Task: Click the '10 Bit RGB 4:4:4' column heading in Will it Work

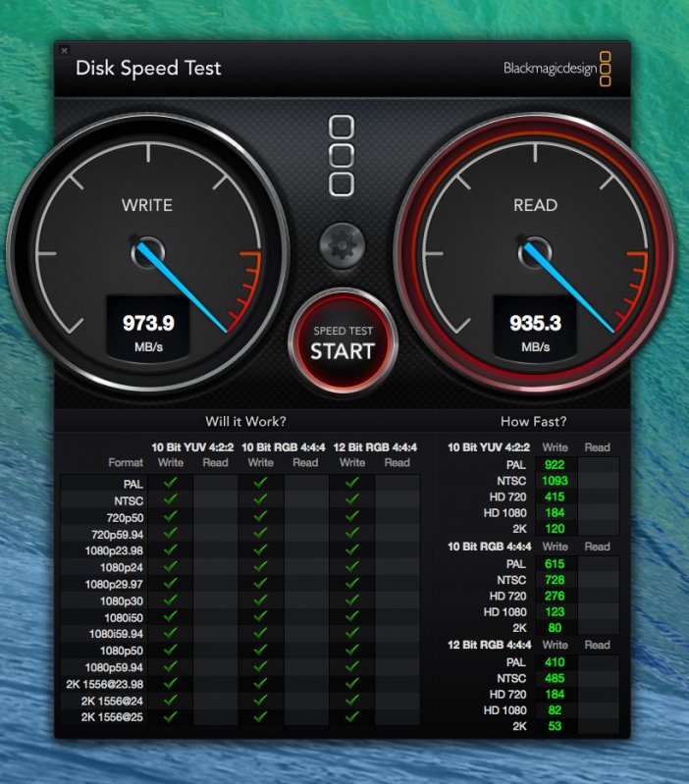Action: [284, 447]
